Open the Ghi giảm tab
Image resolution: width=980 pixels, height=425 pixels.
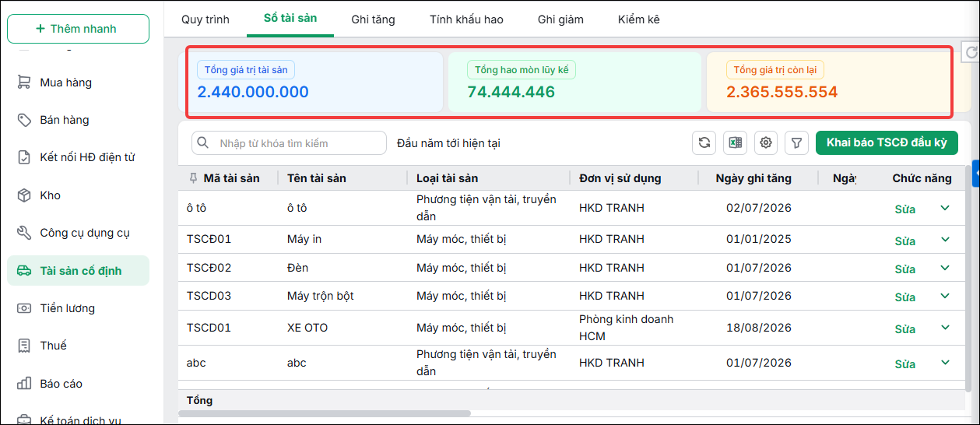[560, 19]
